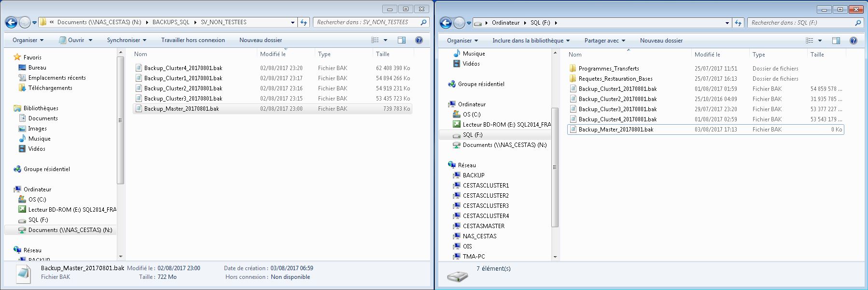Click the Téléchargements favorite icon
868x290 pixels.
coord(22,88)
